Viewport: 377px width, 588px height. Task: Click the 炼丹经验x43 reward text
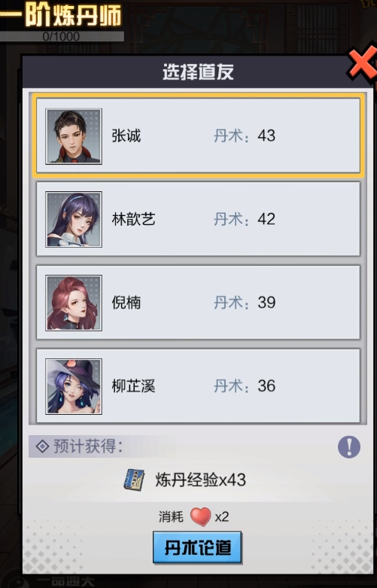pos(201,480)
